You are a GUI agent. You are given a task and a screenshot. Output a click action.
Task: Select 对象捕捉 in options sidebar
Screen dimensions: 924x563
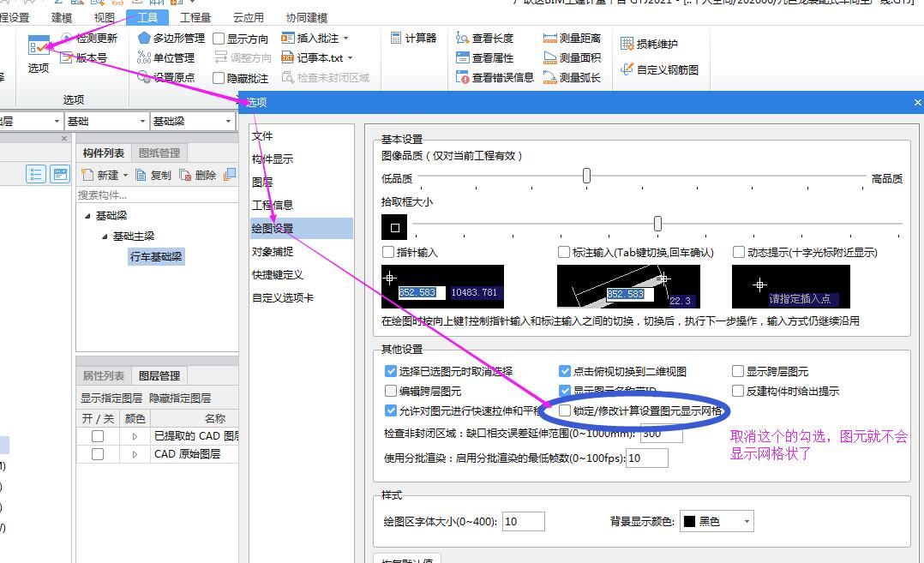tap(273, 251)
